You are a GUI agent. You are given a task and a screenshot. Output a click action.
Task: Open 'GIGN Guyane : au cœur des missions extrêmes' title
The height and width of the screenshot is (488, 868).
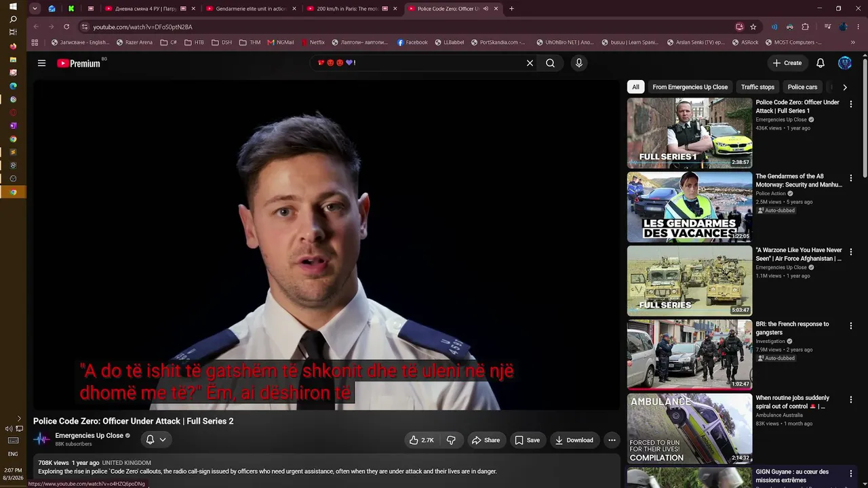coord(792,476)
